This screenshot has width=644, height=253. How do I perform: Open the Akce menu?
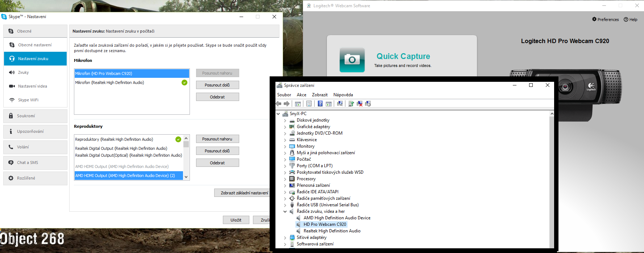pos(302,95)
